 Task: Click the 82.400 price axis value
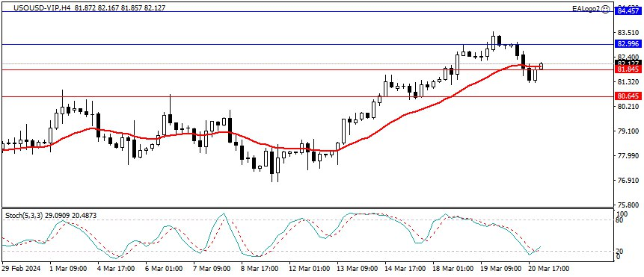[x=629, y=57]
